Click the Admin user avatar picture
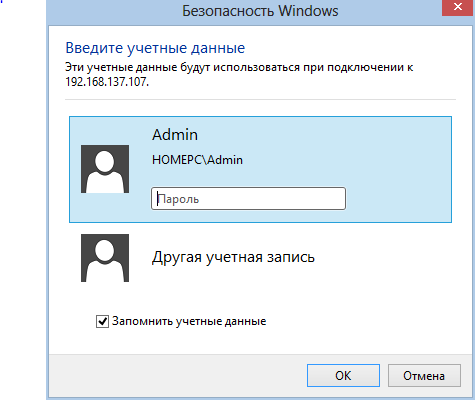 pyautogui.click(x=105, y=169)
